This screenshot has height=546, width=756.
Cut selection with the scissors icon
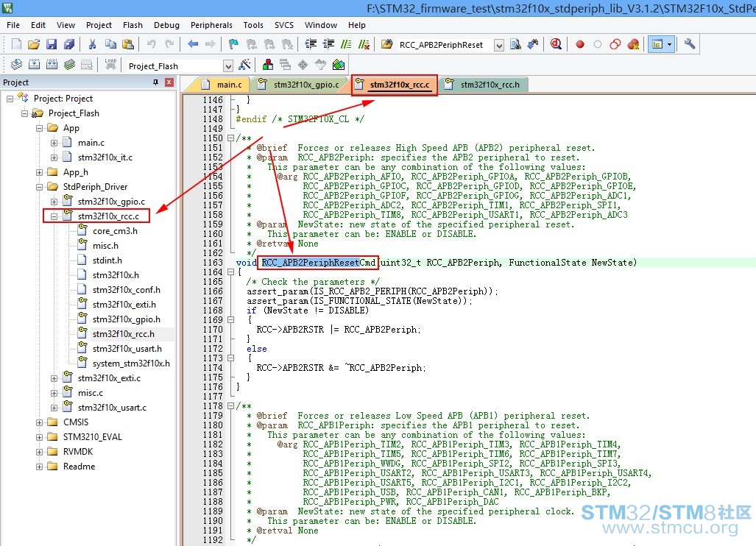tap(92, 44)
